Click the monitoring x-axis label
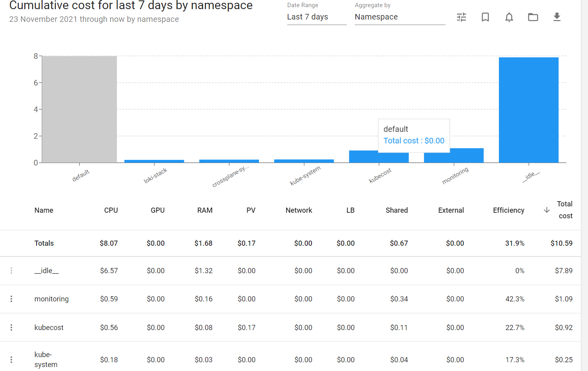The height and width of the screenshot is (371, 588). tap(455, 175)
